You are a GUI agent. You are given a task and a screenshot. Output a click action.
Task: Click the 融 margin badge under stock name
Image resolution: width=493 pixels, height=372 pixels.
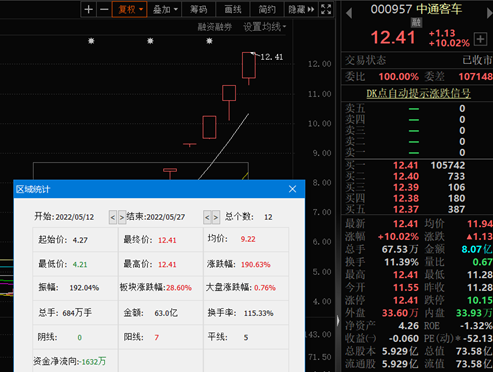coord(416,22)
